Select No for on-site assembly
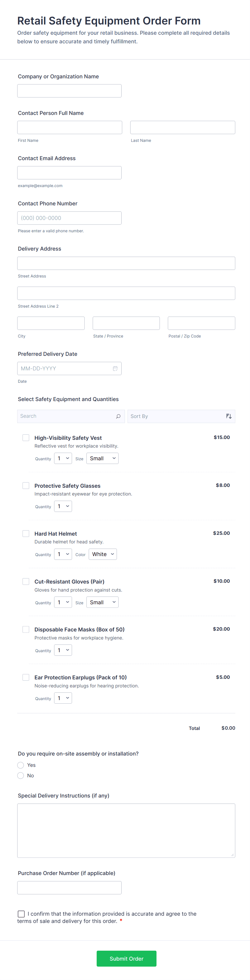 [x=21, y=776]
